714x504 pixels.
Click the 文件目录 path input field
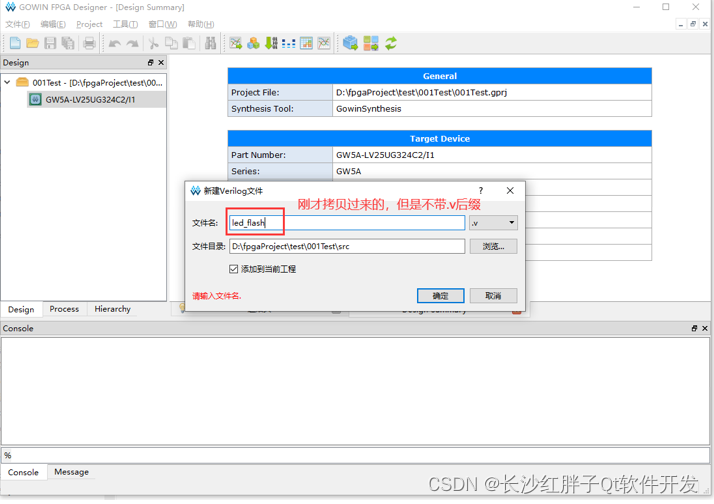click(x=347, y=246)
